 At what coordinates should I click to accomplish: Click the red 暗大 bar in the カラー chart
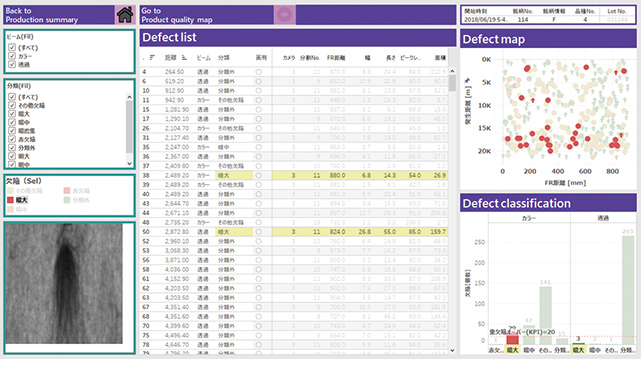click(513, 339)
